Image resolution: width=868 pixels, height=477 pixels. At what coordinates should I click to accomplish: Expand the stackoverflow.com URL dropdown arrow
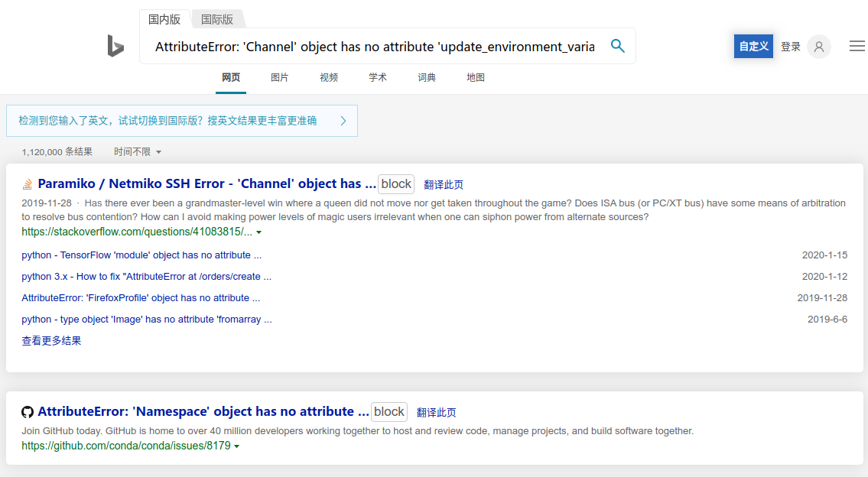tap(258, 232)
